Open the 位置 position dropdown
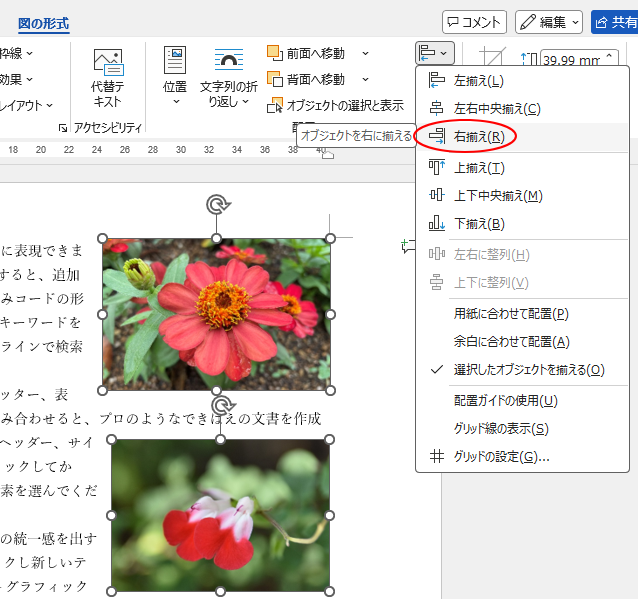 click(175, 76)
